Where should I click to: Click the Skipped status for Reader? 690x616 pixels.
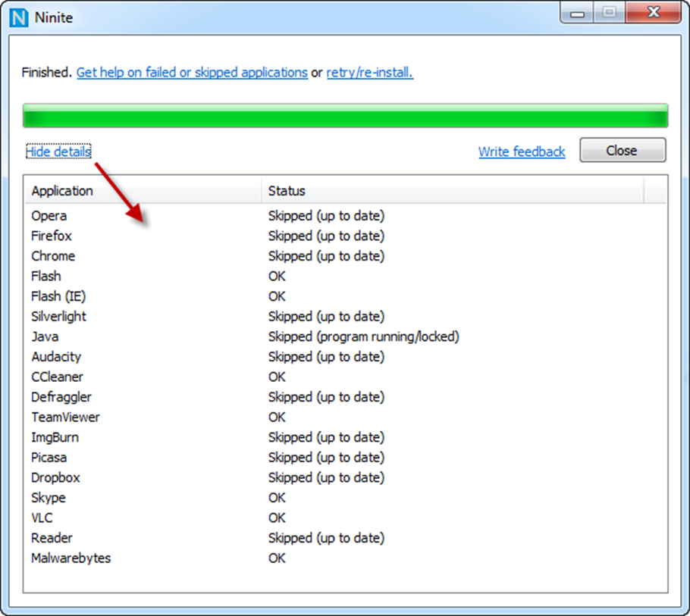[326, 538]
